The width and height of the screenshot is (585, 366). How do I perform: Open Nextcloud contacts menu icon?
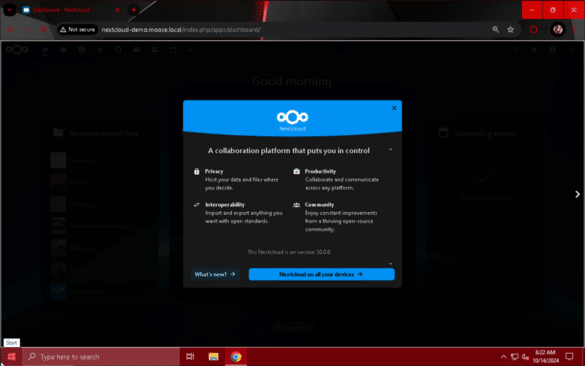(x=552, y=50)
